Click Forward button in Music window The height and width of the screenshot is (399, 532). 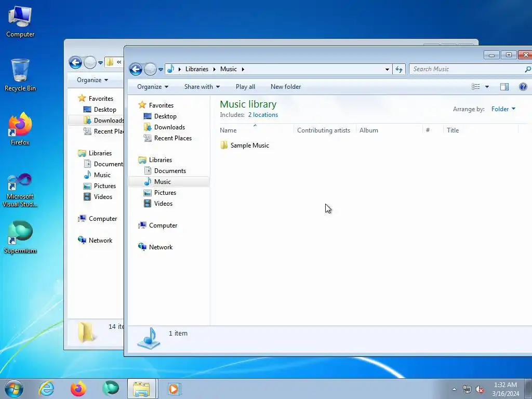coord(150,69)
